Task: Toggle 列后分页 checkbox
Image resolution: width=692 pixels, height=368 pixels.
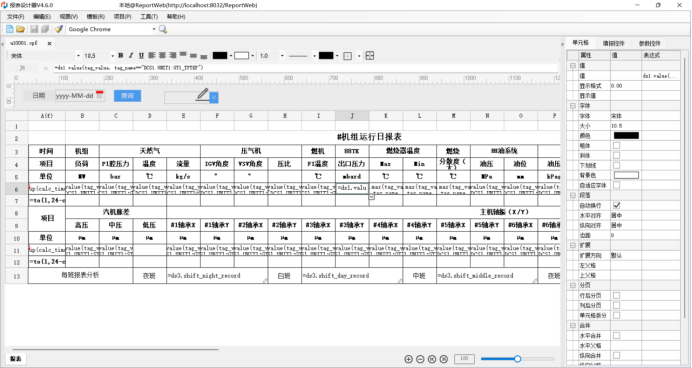Action: click(x=617, y=305)
